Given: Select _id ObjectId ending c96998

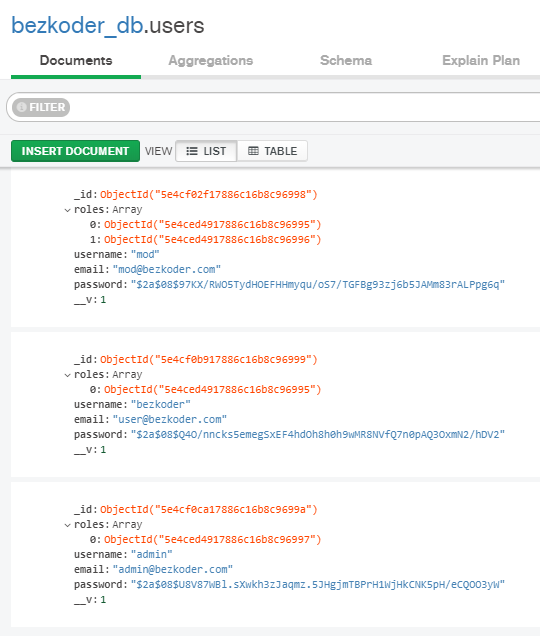Looking at the screenshot, I should [209, 195].
